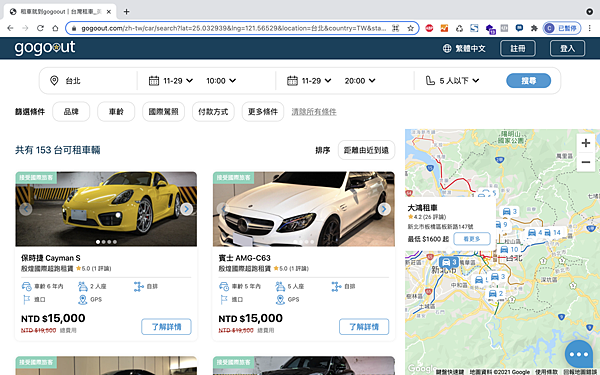The image size is (600, 375).
Task: Zoom out on the map
Action: [585, 162]
